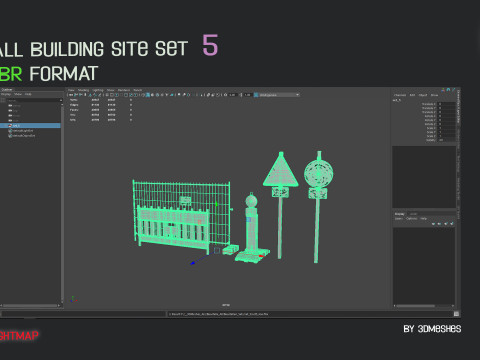Viewport: 480px width, 360px height.
Task: Click the 2D Pan/Zoom icon in the panel toolbar
Action: pos(95,95)
